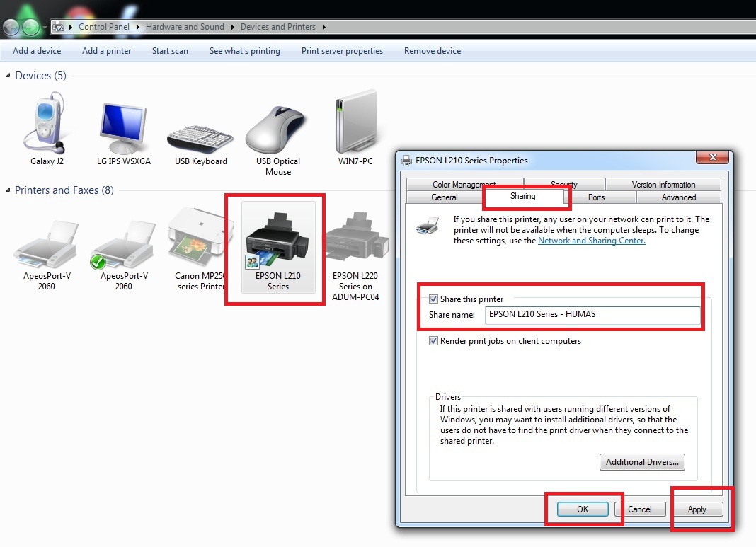This screenshot has width=756, height=547.
Task: Click See what's printing
Action: point(245,51)
